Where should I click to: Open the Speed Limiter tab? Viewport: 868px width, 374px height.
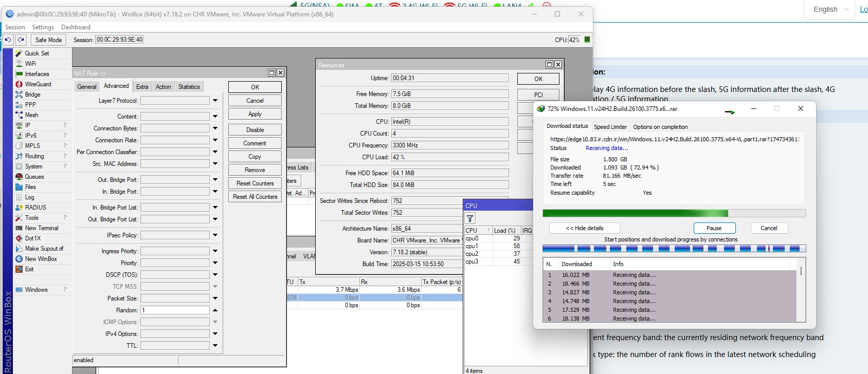610,127
